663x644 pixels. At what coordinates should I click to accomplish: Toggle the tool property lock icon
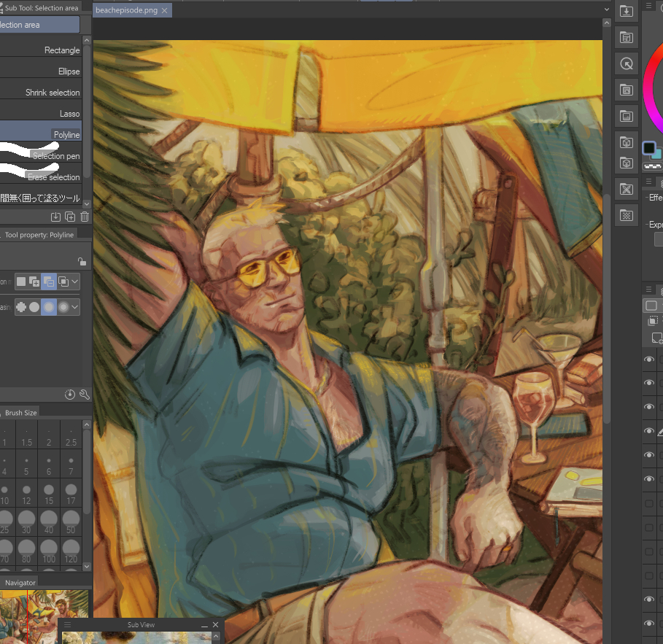point(82,262)
